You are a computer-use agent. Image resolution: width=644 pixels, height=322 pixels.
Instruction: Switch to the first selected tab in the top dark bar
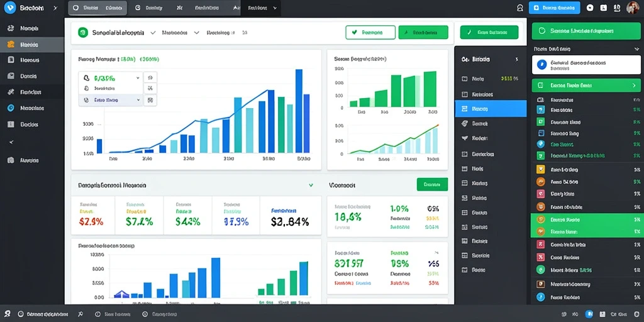click(x=97, y=8)
